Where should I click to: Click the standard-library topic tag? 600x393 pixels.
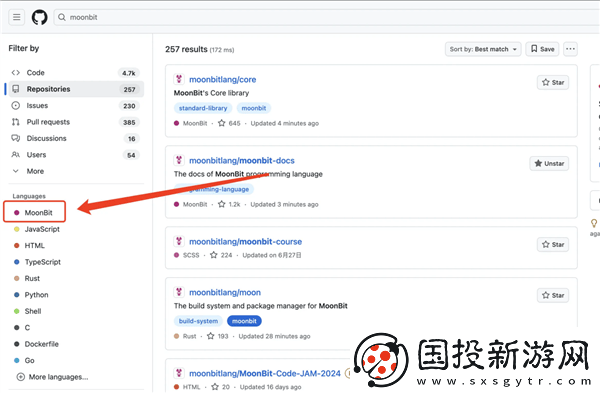pos(203,108)
